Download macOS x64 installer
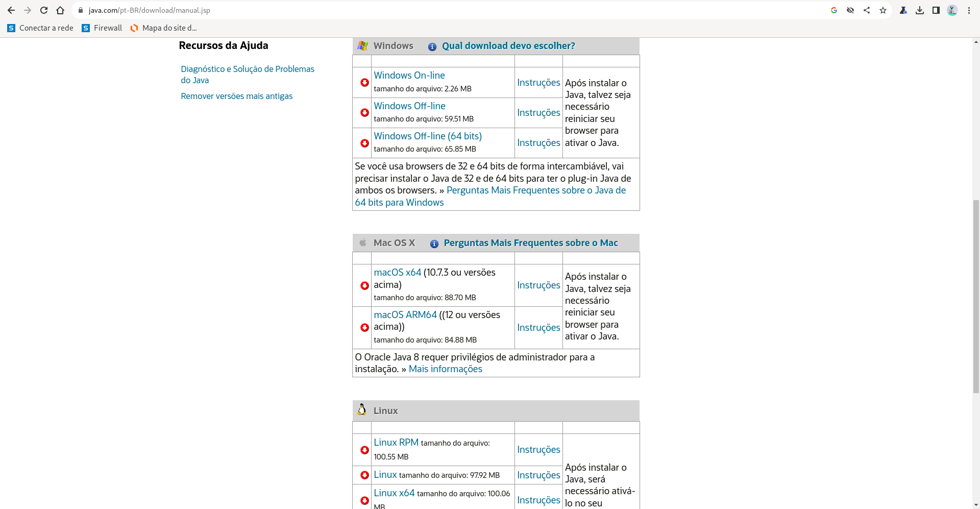This screenshot has width=980, height=509. coord(398,273)
